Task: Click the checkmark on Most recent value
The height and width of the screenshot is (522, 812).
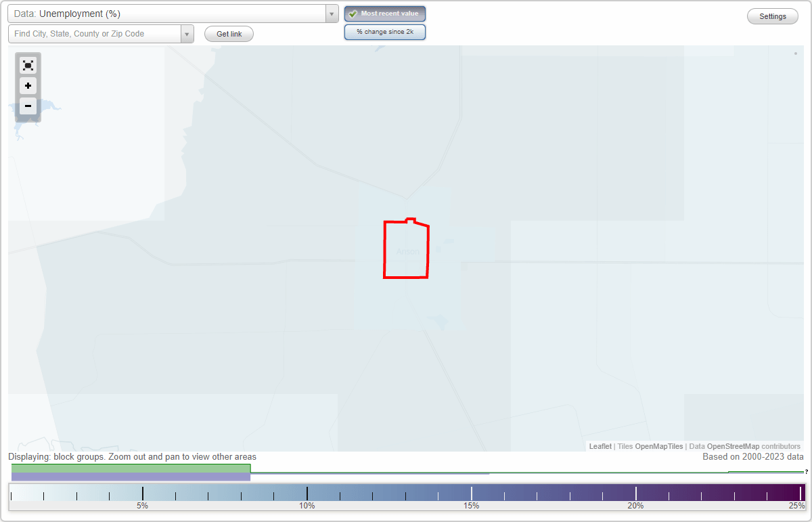Action: [x=352, y=14]
